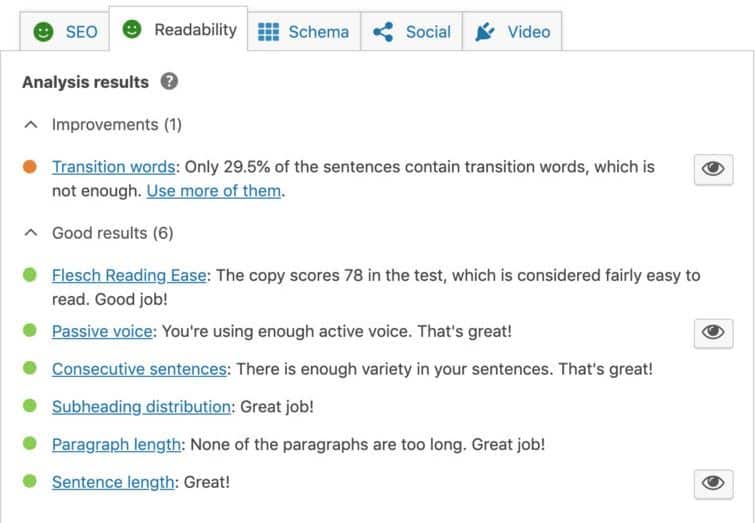
Task: Click the Readability green smiley icon
Action: 132,29
